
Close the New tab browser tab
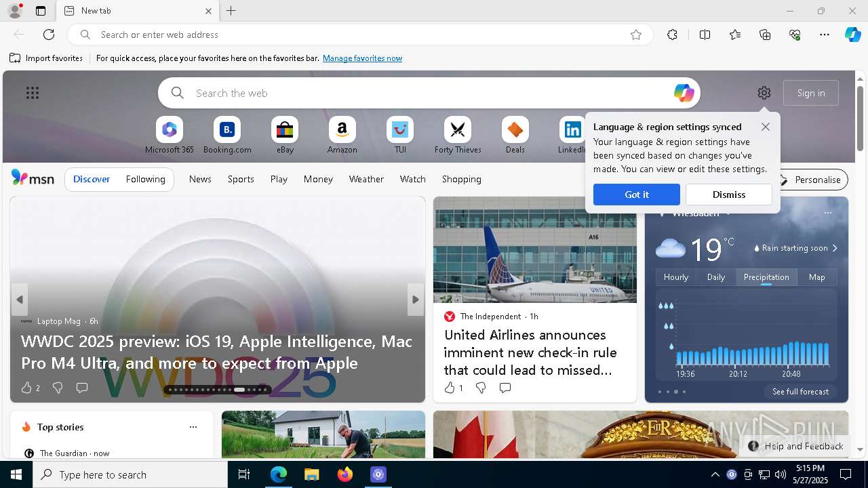[208, 11]
